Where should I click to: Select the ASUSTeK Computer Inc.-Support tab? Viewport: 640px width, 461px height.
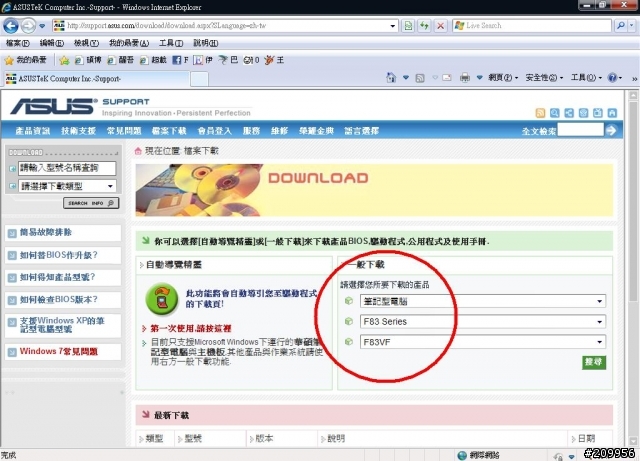(97, 79)
